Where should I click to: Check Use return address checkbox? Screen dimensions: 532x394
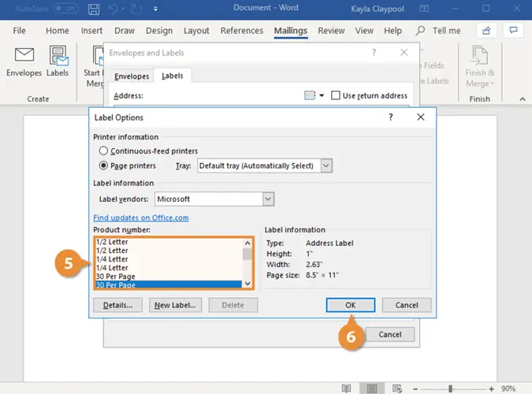pos(336,95)
